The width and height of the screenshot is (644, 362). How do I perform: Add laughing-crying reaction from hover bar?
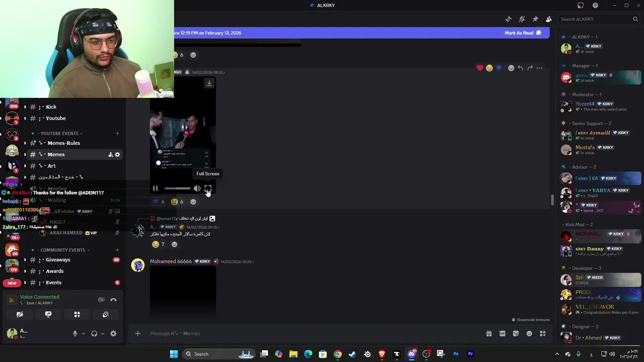pos(489,68)
